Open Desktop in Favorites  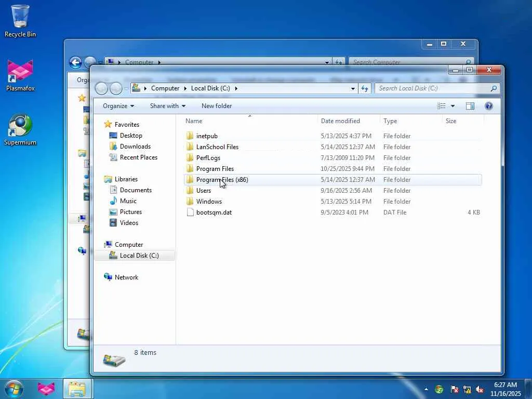pos(131,136)
